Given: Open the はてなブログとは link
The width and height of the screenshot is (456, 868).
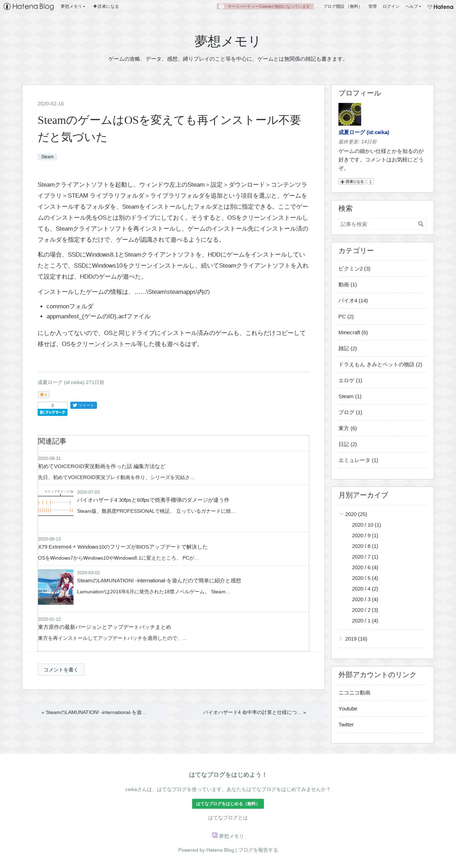Looking at the screenshot, I should coord(228,818).
